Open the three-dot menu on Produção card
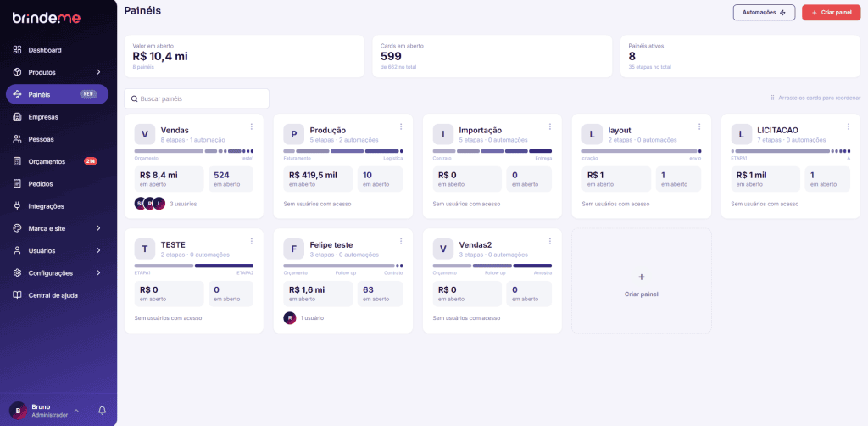The image size is (868, 426). pyautogui.click(x=401, y=126)
